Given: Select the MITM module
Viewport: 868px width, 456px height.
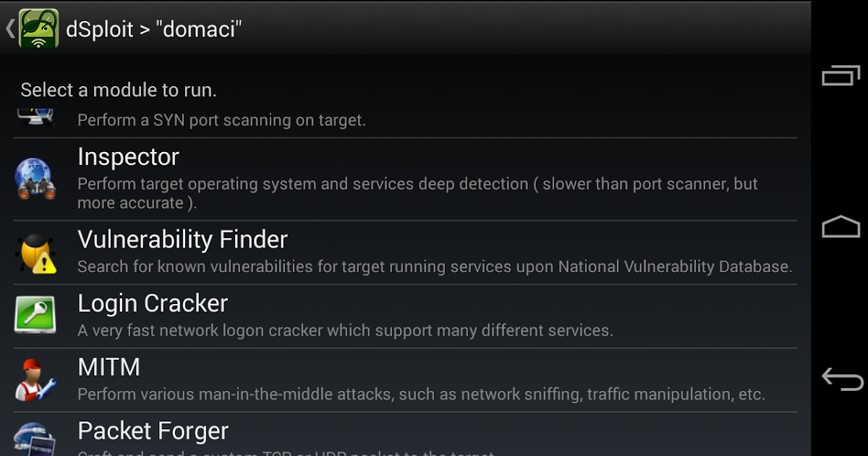Looking at the screenshot, I should 109,367.
